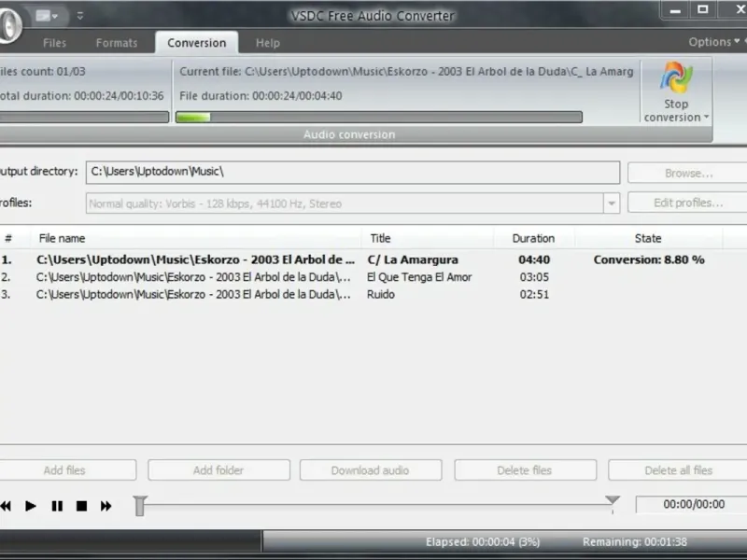This screenshot has width=747, height=560.
Task: Open the Options menu
Action: pyautogui.click(x=713, y=42)
